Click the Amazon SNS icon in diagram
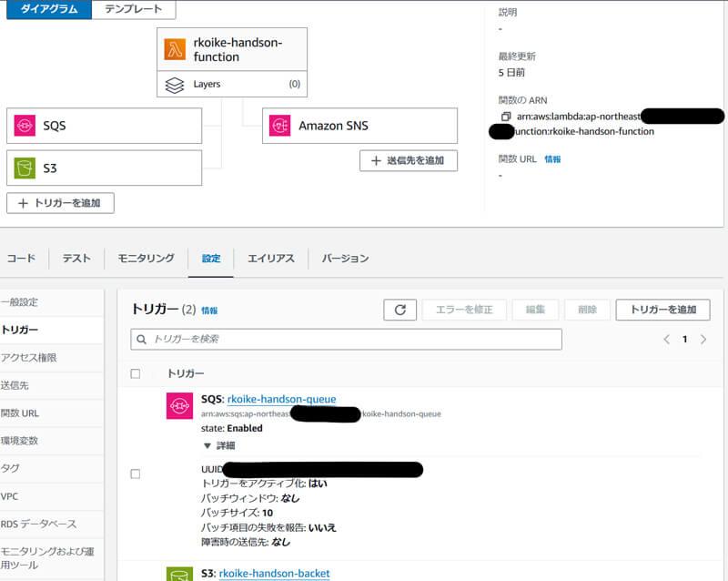 280,126
